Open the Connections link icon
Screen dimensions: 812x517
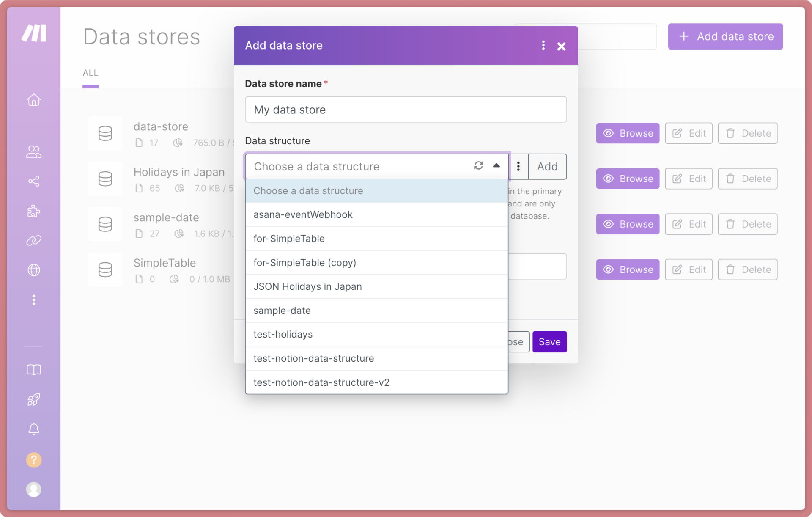(33, 241)
